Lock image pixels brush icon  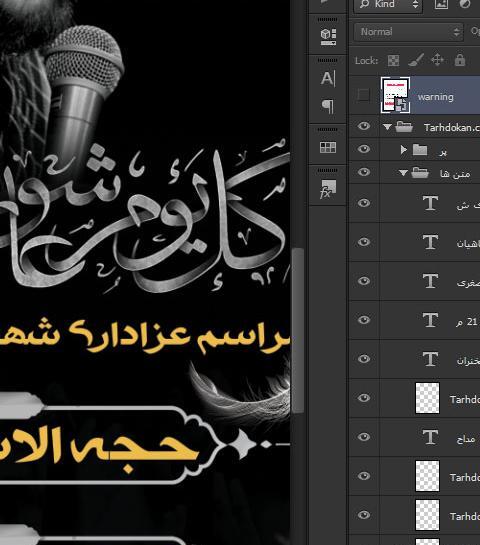[x=415, y=60]
